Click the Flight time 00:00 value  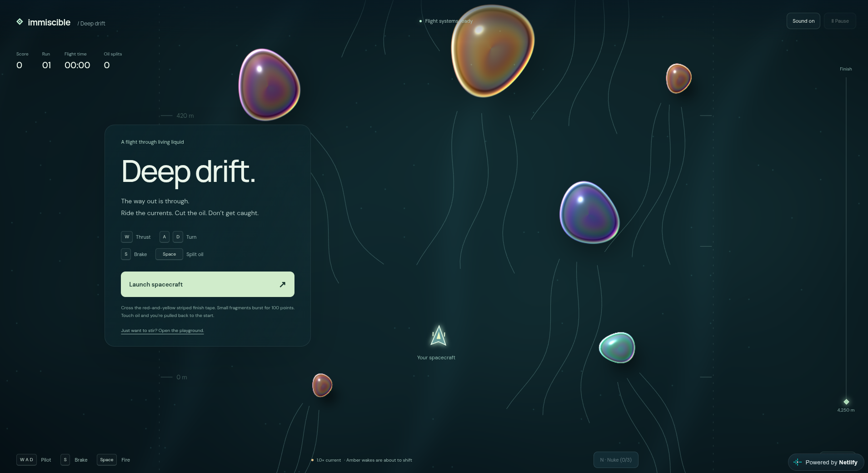77,65
